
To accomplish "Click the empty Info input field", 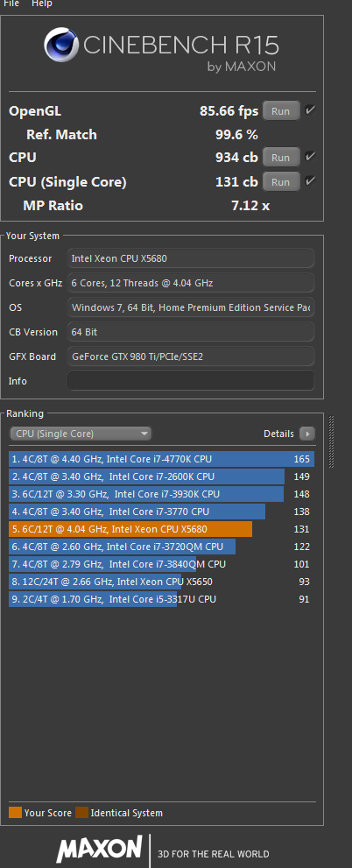I will (191, 381).
